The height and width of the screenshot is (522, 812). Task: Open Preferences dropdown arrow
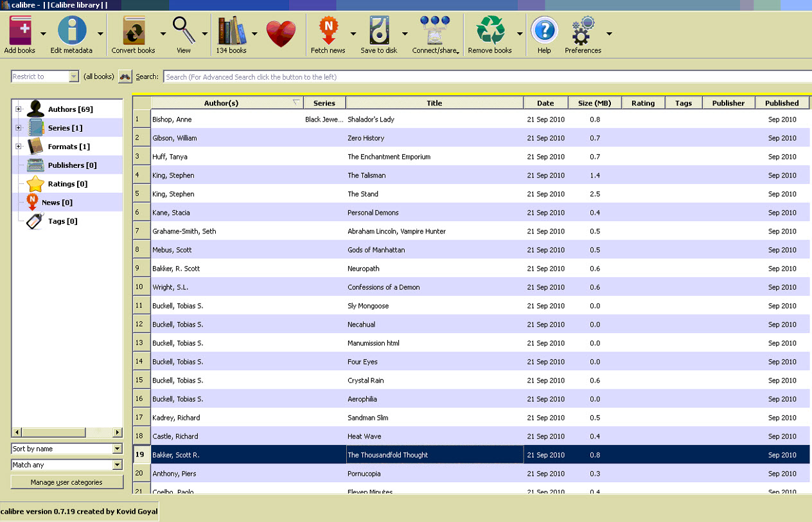pyautogui.click(x=609, y=33)
